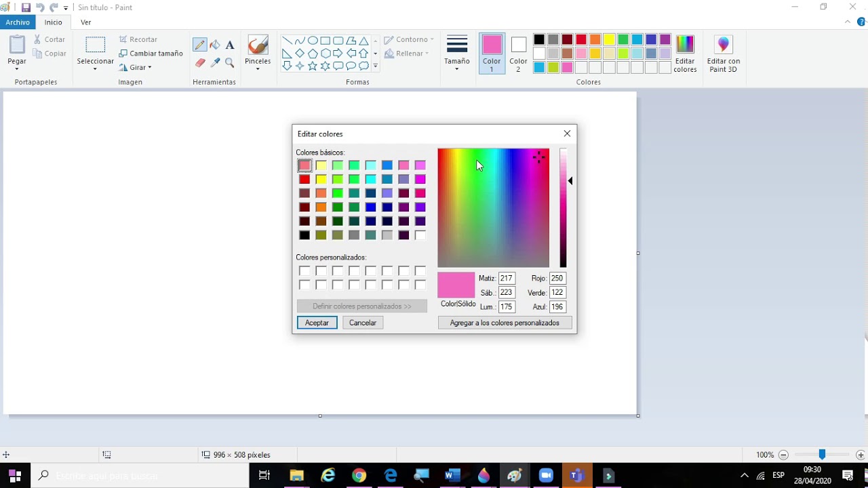Select Color 2 swatch button
Viewport: 868px width, 488px height.
tap(519, 54)
